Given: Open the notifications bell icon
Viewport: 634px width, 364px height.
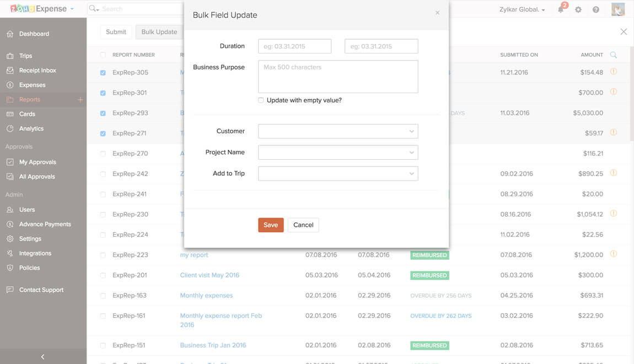Looking at the screenshot, I should (x=561, y=9).
